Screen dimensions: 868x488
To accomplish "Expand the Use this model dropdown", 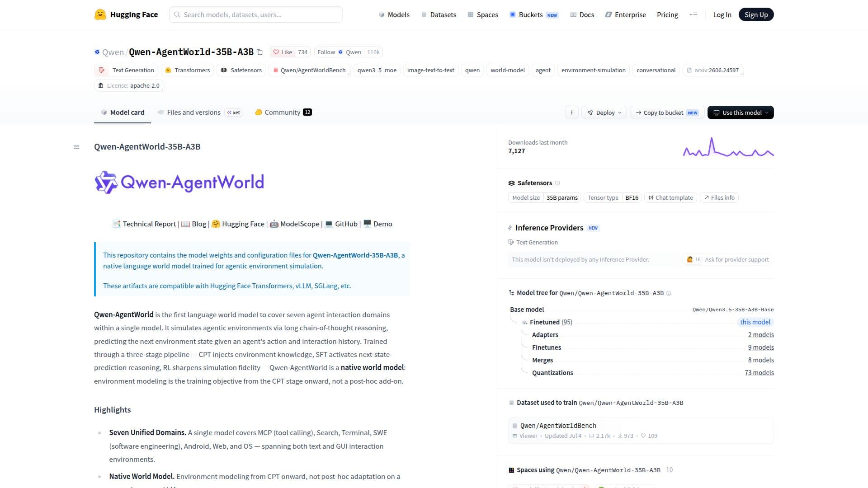I will [741, 113].
